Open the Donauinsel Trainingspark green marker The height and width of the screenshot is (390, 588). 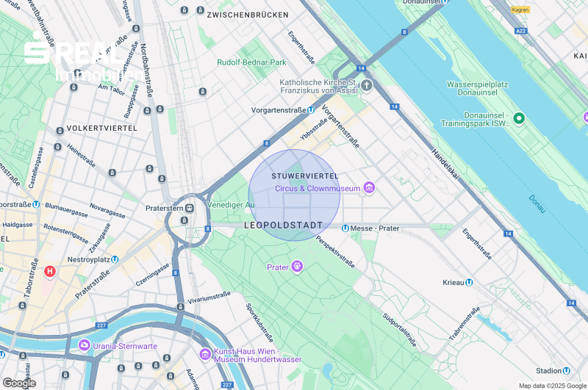(519, 119)
